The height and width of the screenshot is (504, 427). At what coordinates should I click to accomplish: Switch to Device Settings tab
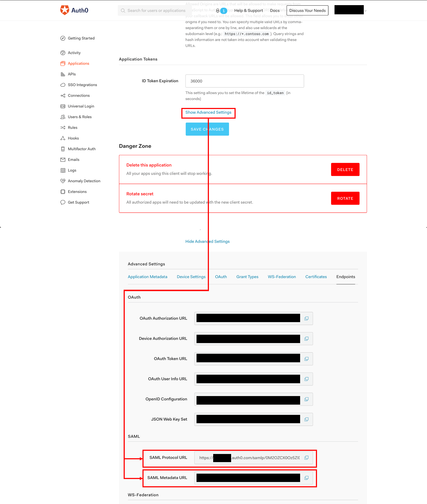point(191,277)
